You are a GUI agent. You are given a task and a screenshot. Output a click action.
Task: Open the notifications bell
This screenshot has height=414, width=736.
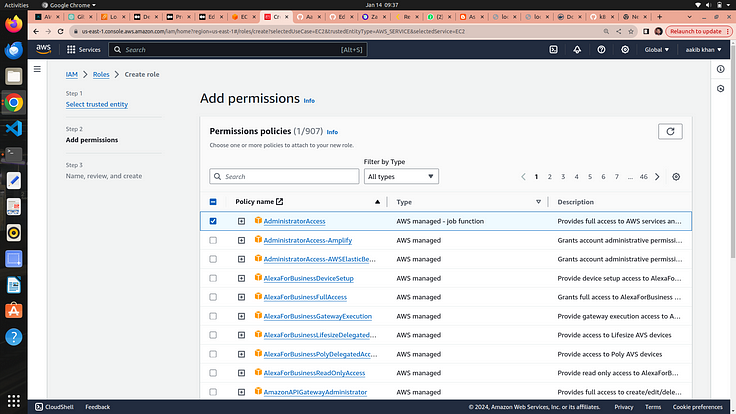[x=577, y=49]
